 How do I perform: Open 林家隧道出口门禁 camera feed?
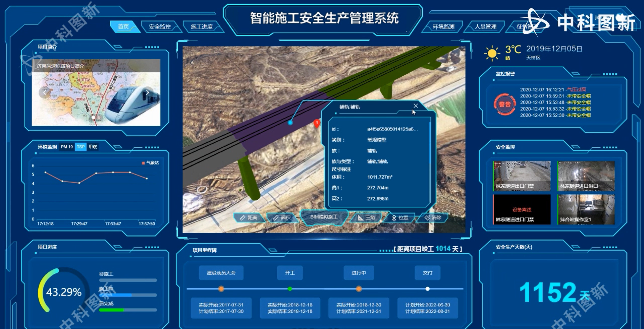point(522,176)
